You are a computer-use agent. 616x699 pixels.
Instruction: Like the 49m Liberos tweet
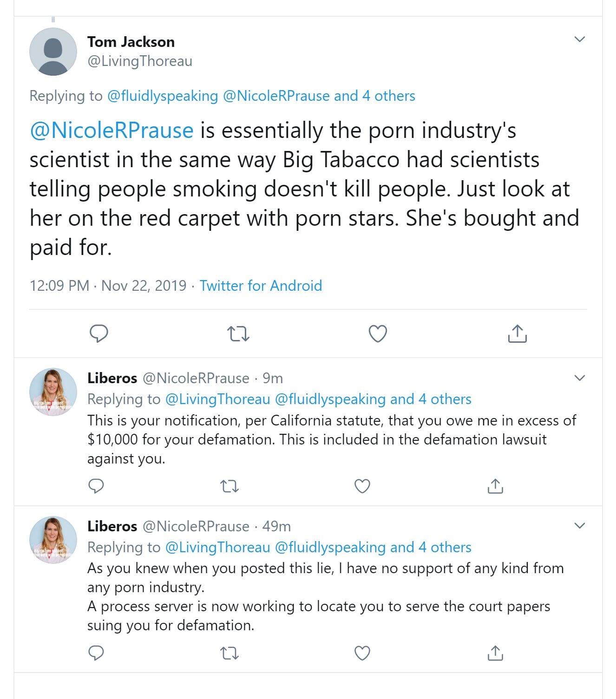(x=362, y=653)
